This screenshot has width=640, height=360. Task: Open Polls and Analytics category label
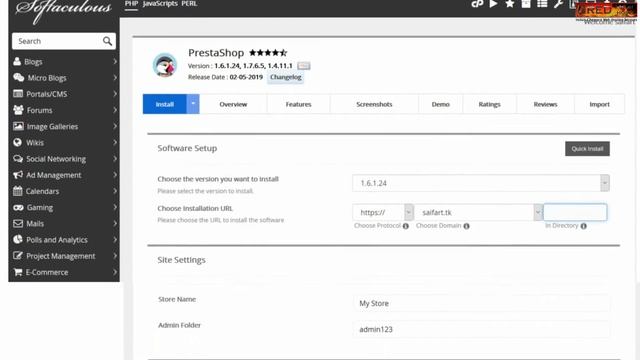point(57,240)
